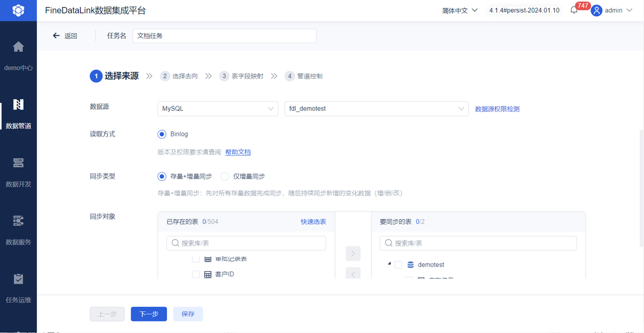The image size is (644, 333).
Task: Open 数据服务 sidebar icon
Action: point(18,221)
